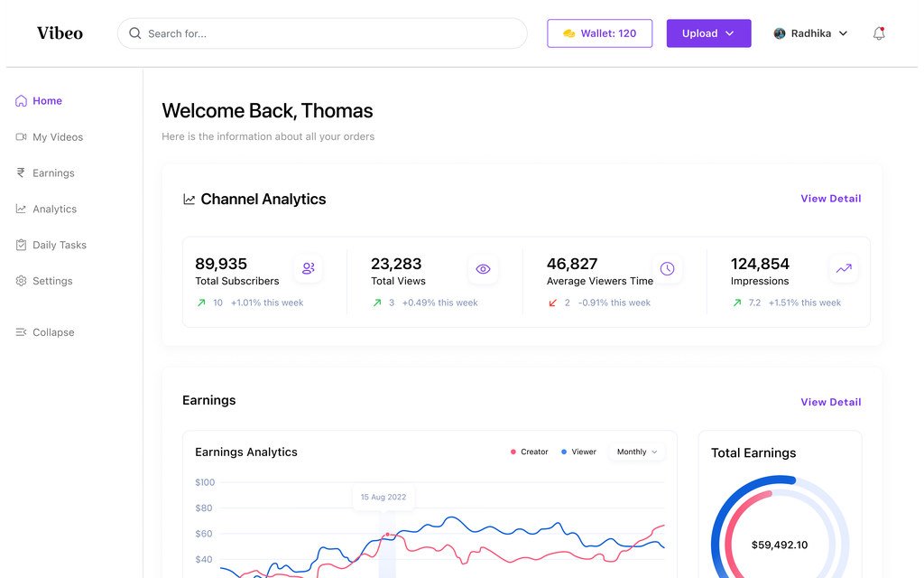Image resolution: width=924 pixels, height=578 pixels.
Task: Click the Total Views eye icon
Action: [x=484, y=269]
